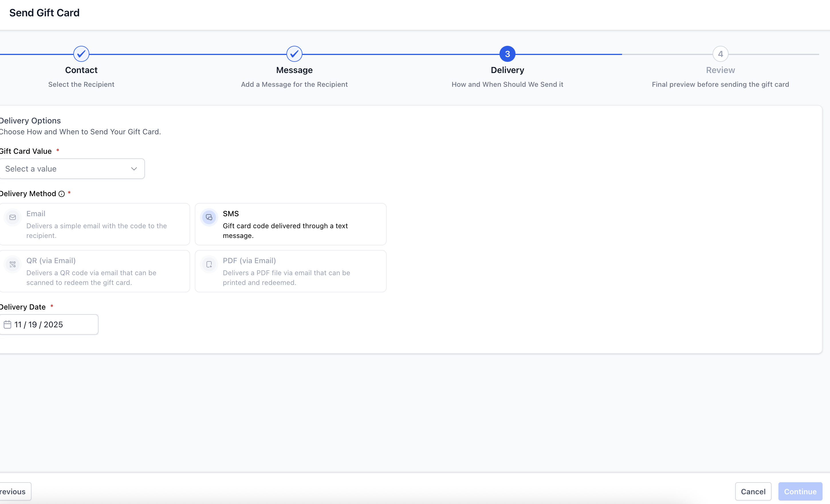Click the 'Delivery Options' section heading
The width and height of the screenshot is (830, 504).
[x=30, y=121]
